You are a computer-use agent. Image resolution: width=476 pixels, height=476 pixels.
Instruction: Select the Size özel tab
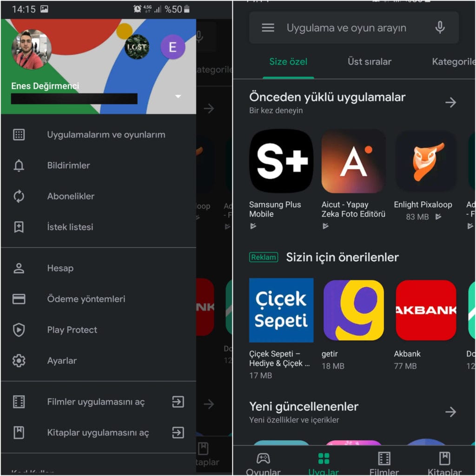pos(288,62)
